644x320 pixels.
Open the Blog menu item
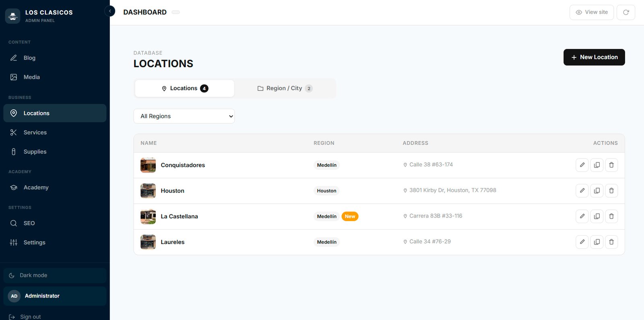(55, 58)
